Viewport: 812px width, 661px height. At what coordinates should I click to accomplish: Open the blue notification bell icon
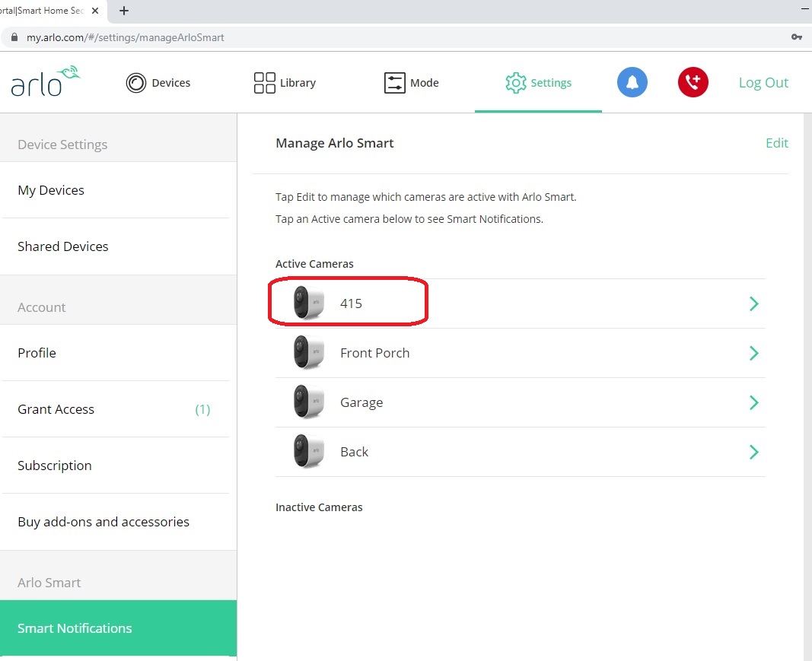[632, 82]
